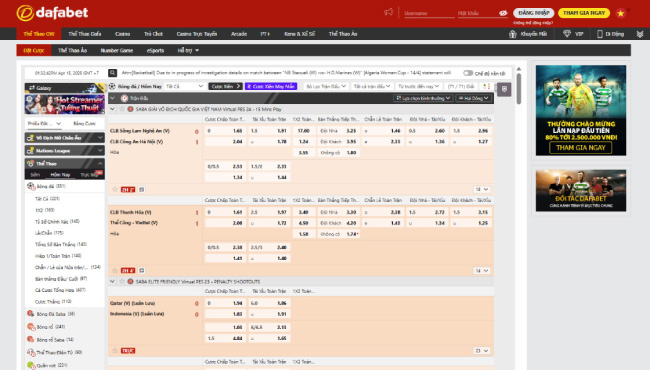650x370 pixels.
Task: Switch to Trực Tiếp live tab in sidebar
Action: coord(89,175)
